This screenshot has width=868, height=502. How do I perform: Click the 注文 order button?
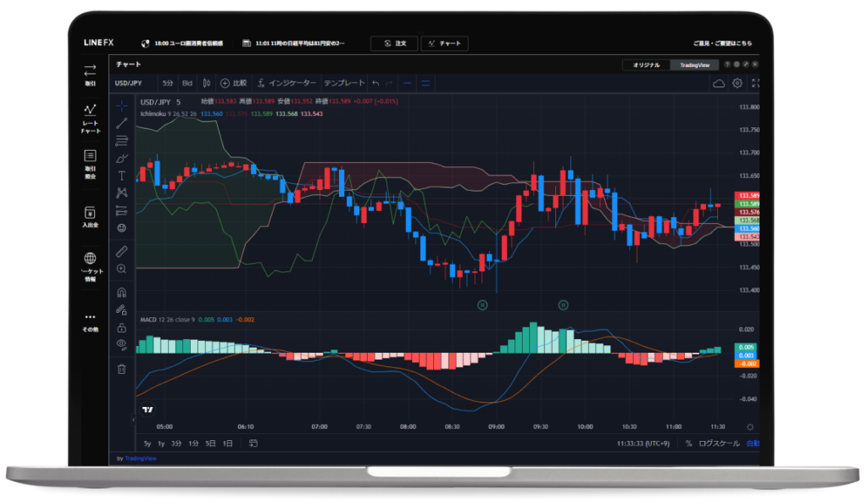395,43
